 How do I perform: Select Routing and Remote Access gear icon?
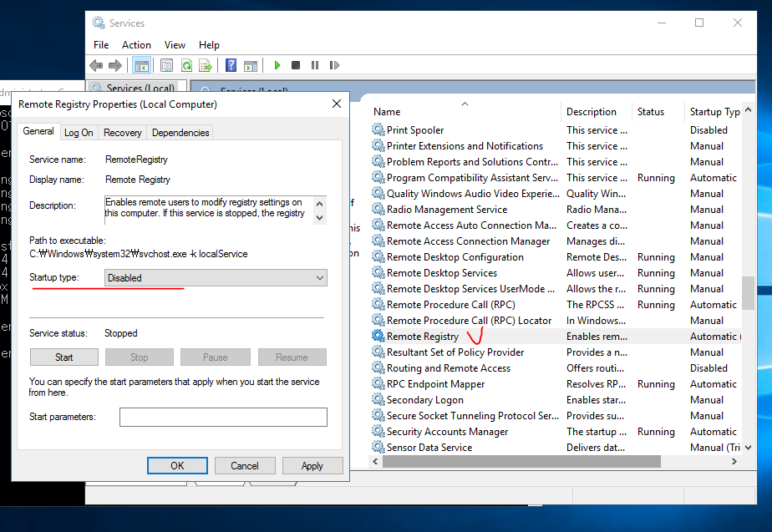click(x=378, y=367)
